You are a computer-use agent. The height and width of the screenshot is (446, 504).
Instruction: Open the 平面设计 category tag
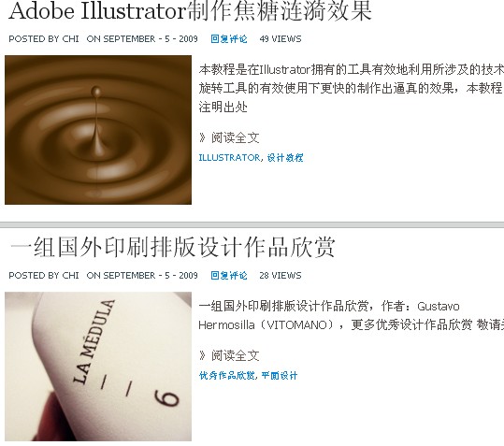click(x=280, y=376)
